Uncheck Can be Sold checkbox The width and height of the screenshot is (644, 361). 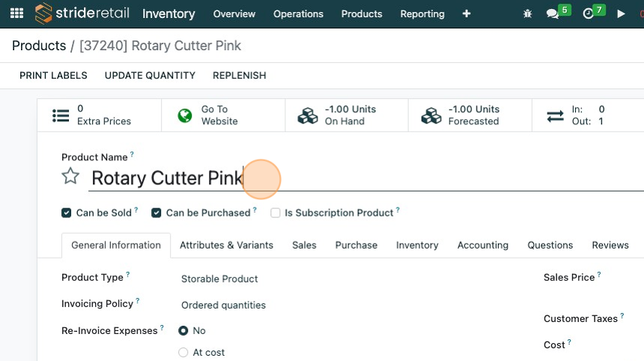pos(67,213)
